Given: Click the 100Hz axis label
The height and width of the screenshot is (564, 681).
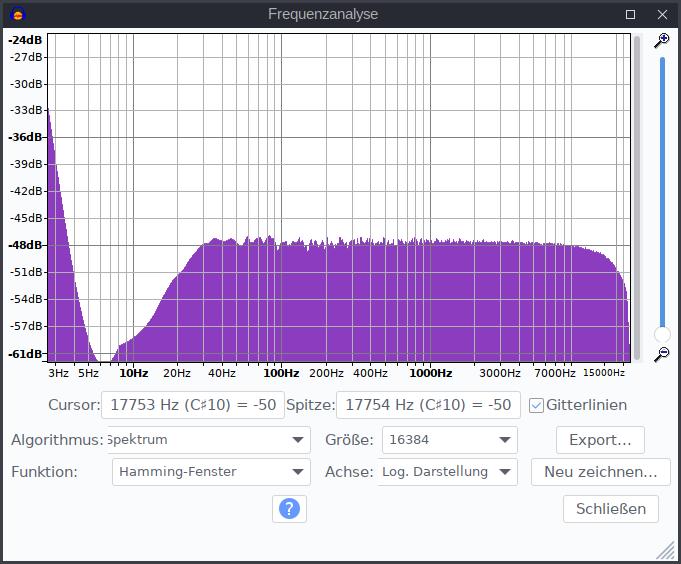Looking at the screenshot, I should click(281, 373).
